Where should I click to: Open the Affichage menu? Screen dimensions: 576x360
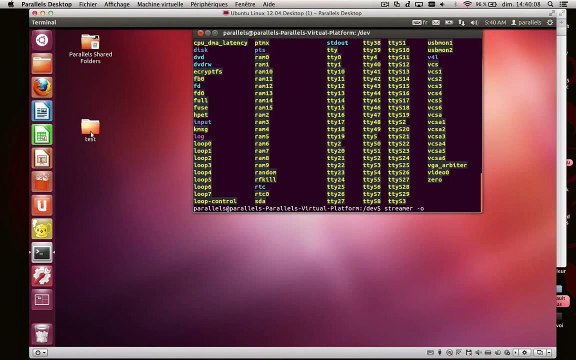click(117, 4)
